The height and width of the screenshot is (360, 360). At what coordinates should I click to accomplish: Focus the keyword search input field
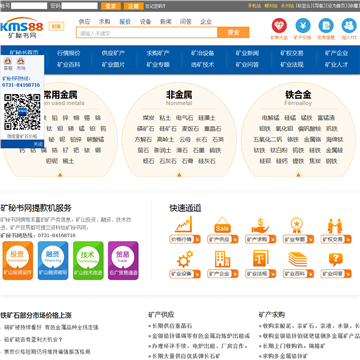(x=147, y=33)
